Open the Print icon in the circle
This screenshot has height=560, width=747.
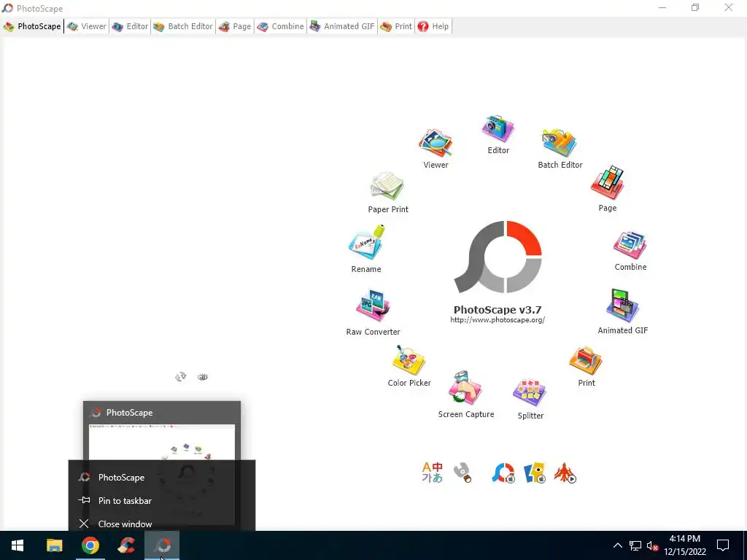pyautogui.click(x=586, y=360)
